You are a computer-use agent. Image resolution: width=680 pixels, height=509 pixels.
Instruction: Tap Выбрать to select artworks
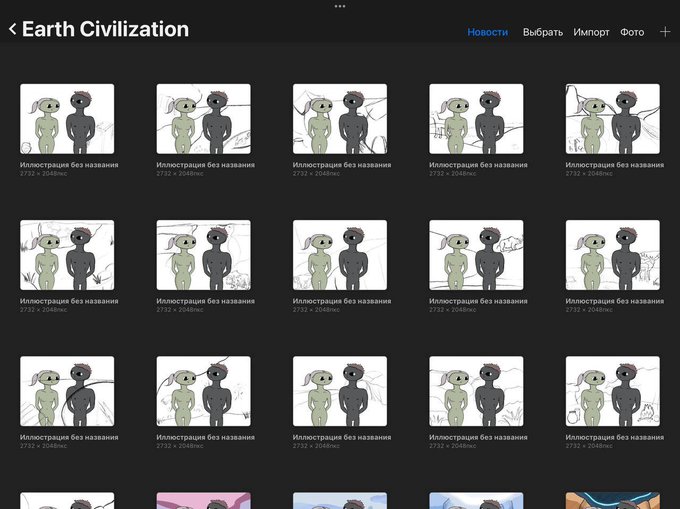coord(543,32)
